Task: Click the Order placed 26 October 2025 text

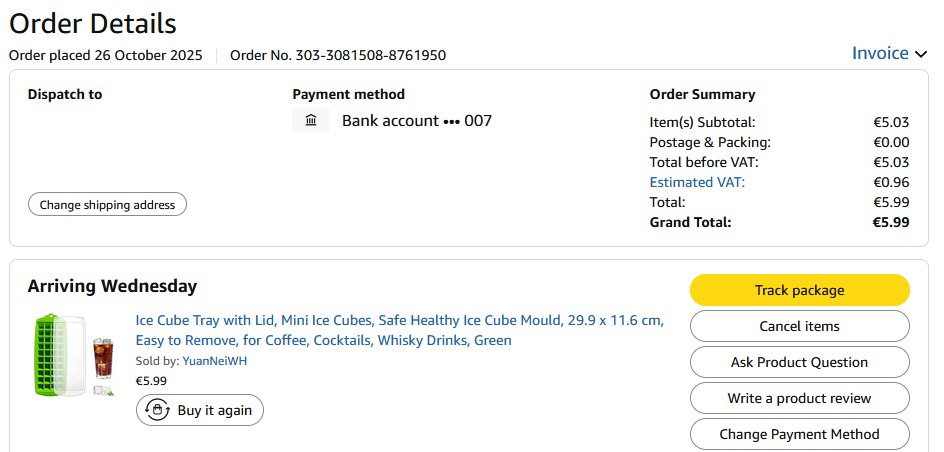Action: (106, 55)
